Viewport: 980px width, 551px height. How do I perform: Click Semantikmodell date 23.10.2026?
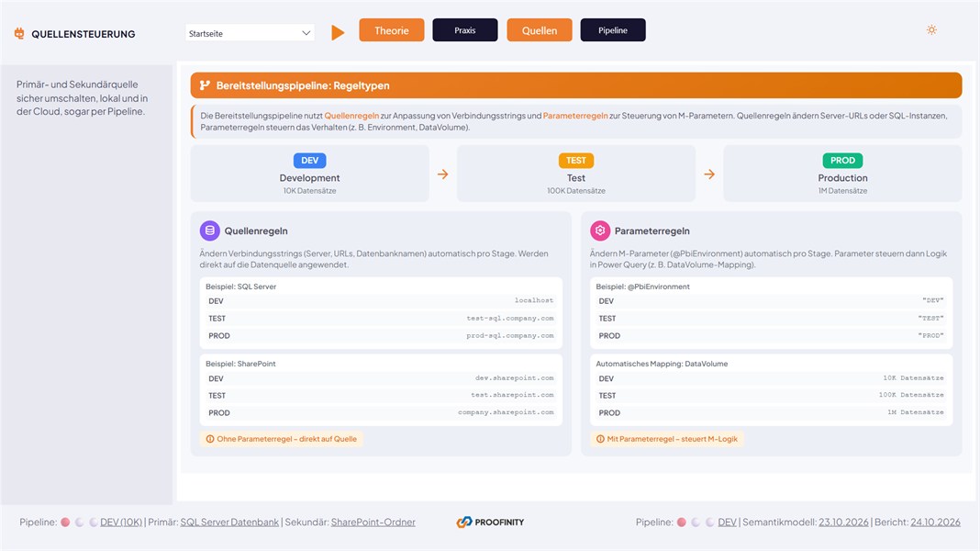(x=844, y=523)
